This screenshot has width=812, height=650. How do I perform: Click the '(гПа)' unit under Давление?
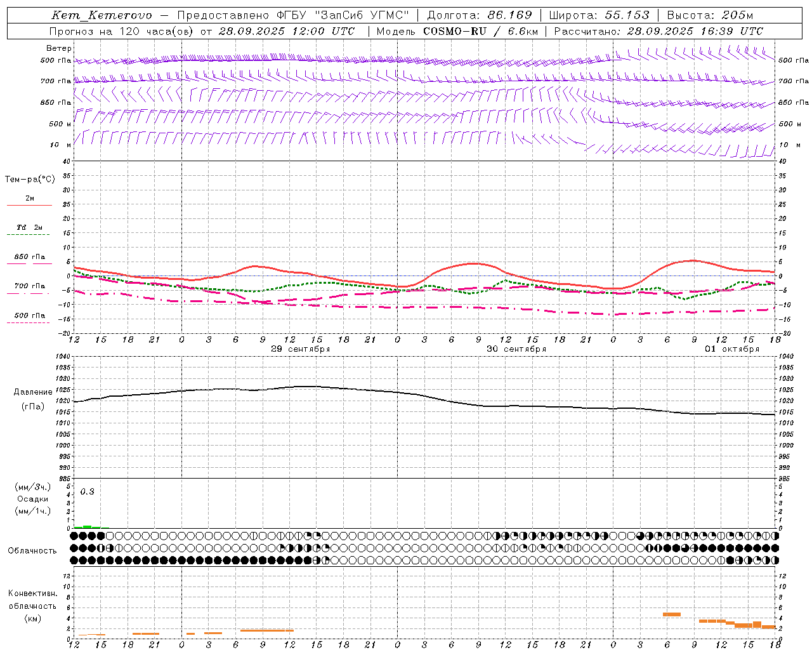pos(33,407)
